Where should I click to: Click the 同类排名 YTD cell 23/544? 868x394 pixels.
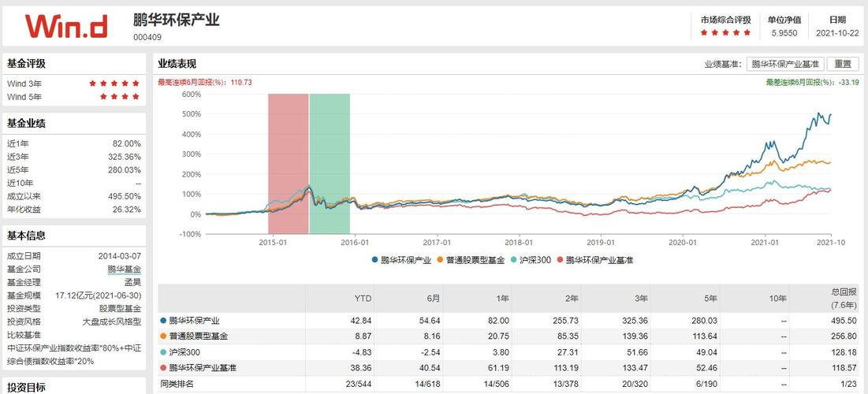click(359, 383)
